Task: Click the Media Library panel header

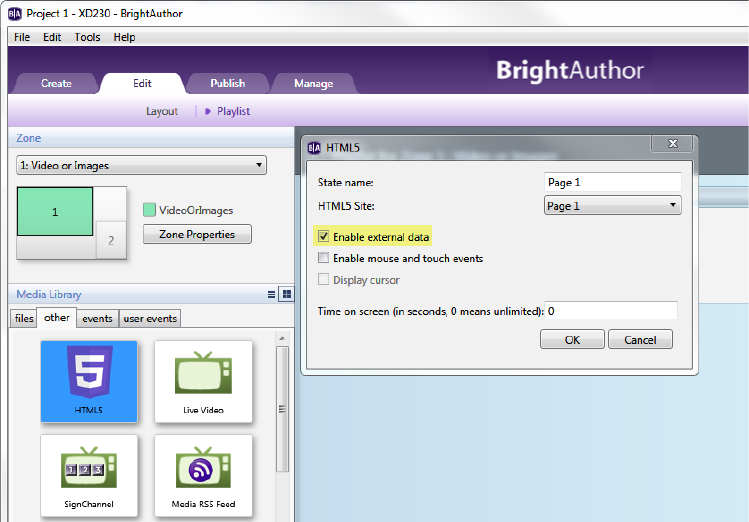Action: 151,294
